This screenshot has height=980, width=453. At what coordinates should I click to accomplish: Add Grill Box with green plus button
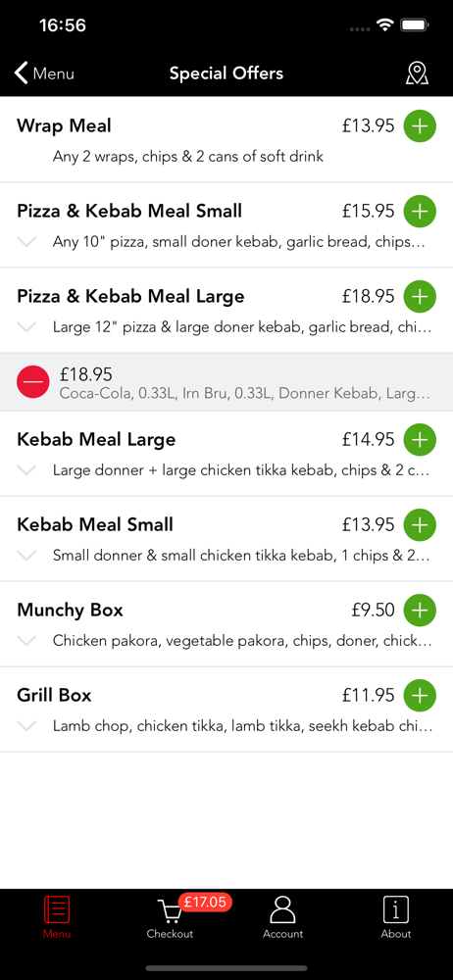click(420, 695)
